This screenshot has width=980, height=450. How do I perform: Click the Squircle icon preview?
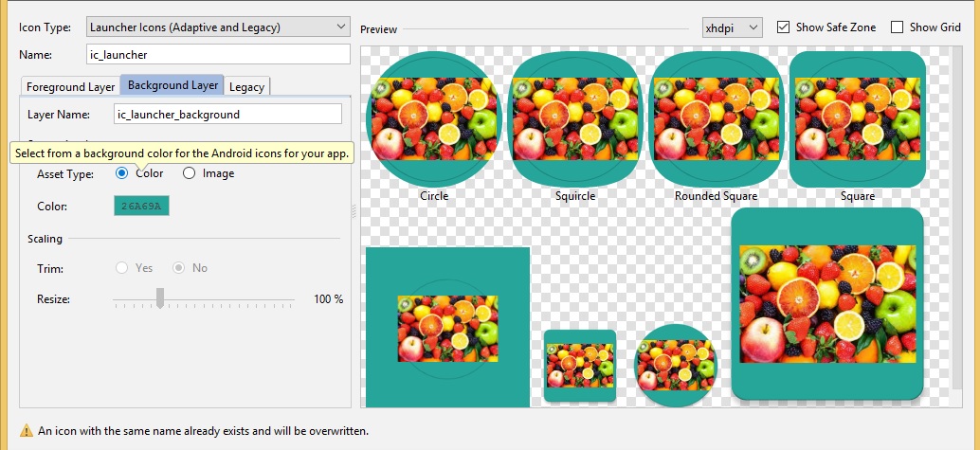tap(575, 118)
